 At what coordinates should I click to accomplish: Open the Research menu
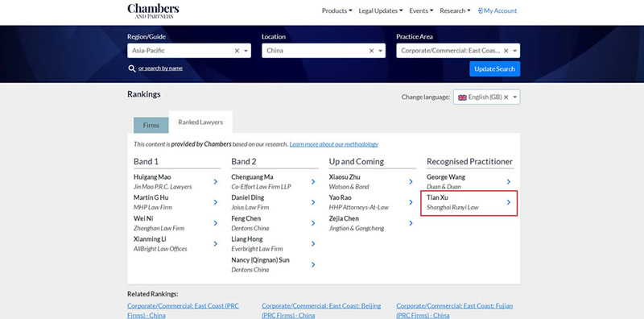click(455, 10)
